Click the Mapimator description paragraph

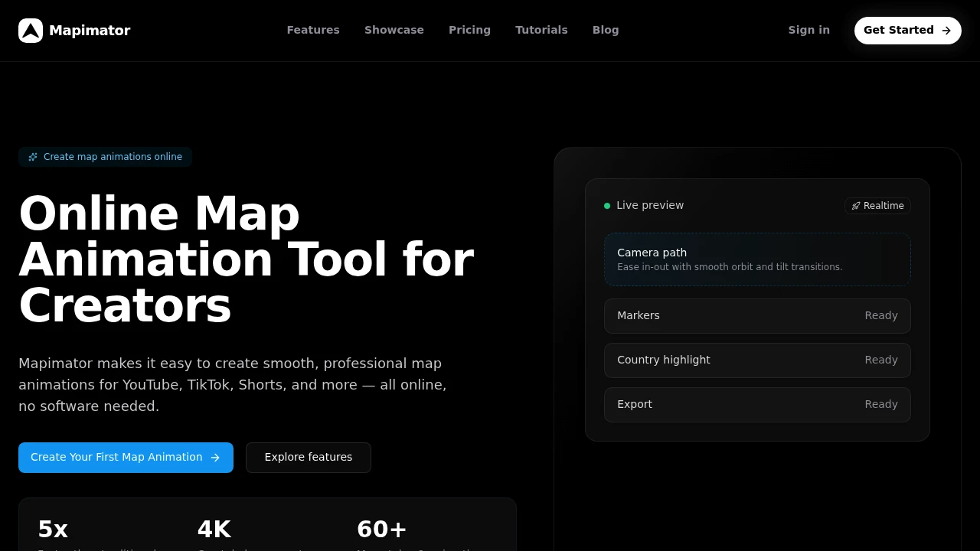233,385
